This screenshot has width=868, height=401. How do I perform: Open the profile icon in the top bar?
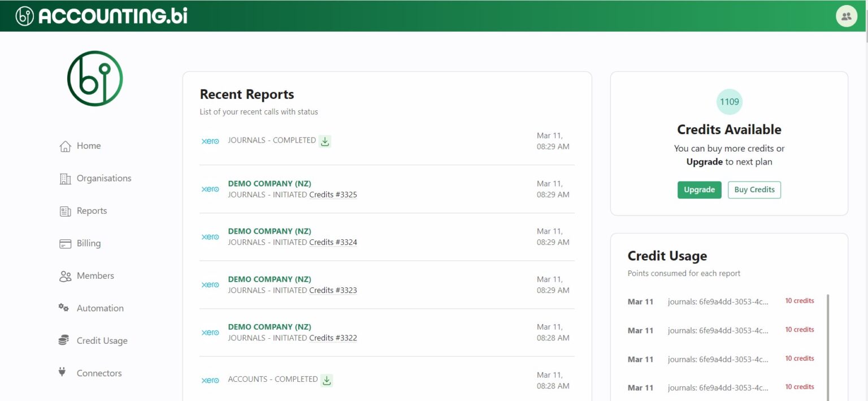point(846,16)
